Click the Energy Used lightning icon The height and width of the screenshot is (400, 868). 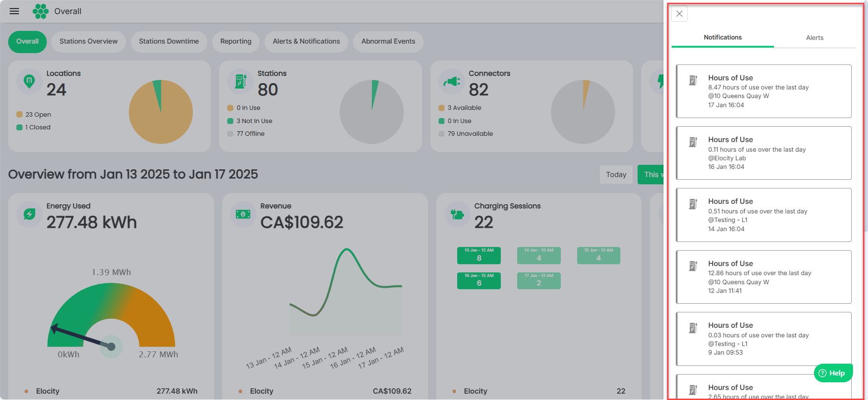tap(29, 214)
